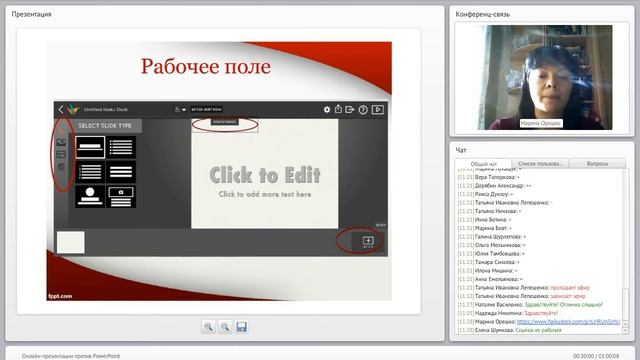Switch to the Общий чат tab
This screenshot has width=640, height=360.
[x=484, y=164]
